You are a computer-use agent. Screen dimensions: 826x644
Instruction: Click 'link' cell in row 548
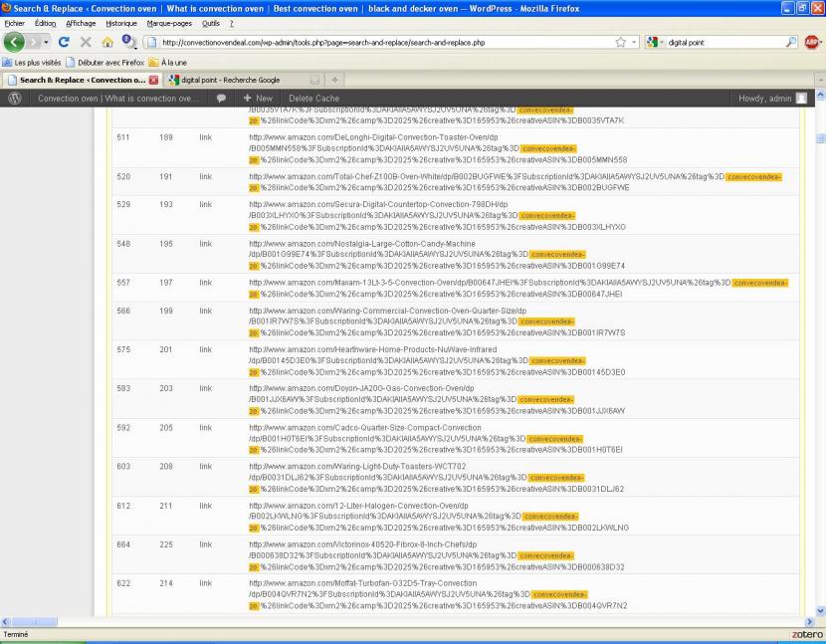pos(205,244)
